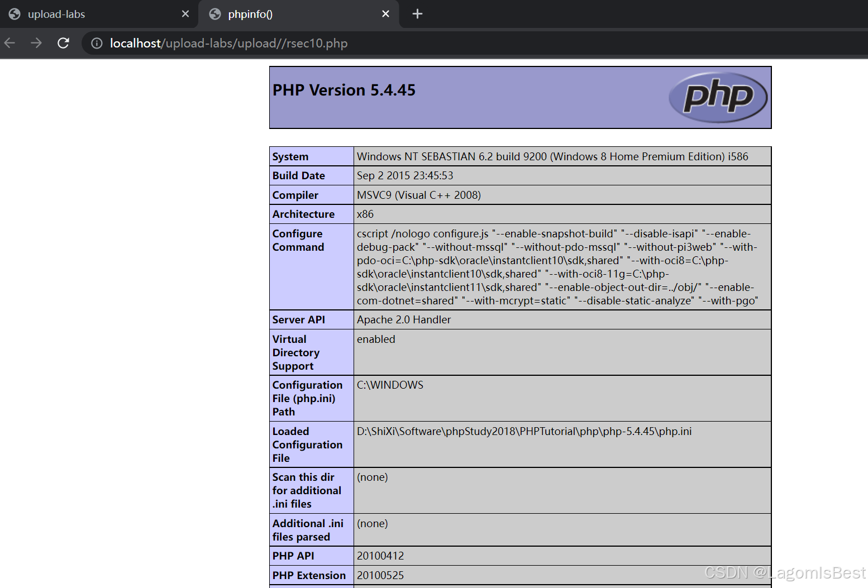Screen dimensions: 868x588
Task: Go forward with the browser forward arrow
Action: pos(36,43)
